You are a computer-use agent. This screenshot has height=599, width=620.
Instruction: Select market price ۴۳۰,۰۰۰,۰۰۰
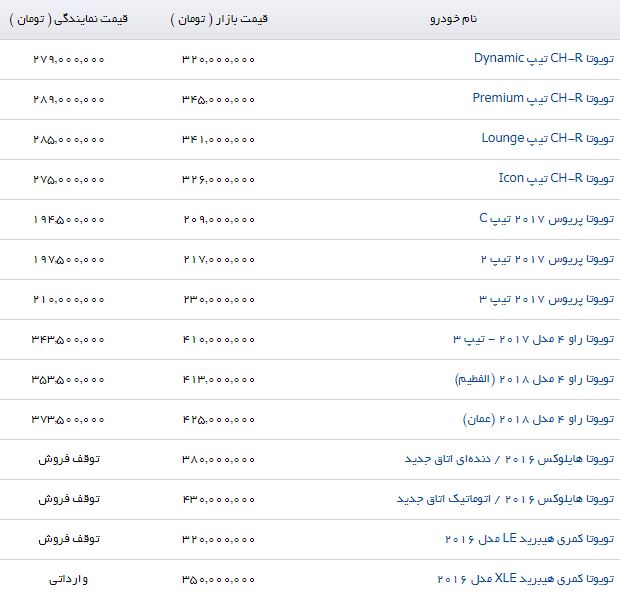[x=219, y=499]
